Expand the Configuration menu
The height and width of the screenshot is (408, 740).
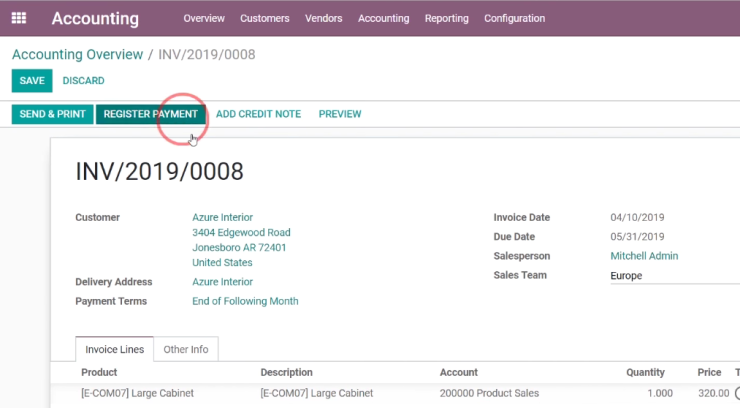click(x=514, y=18)
